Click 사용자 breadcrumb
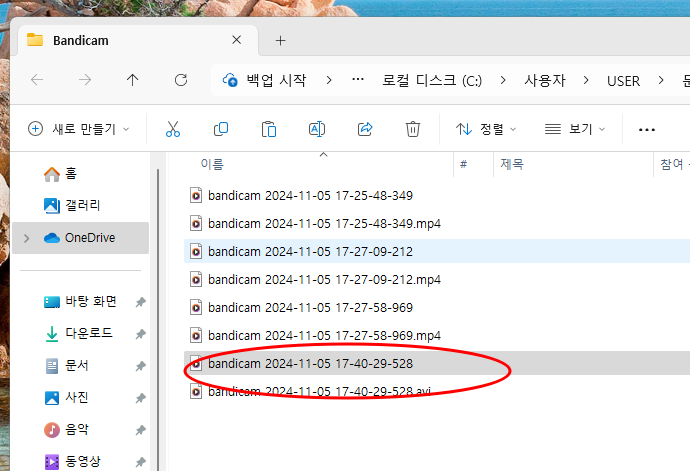Image resolution: width=690 pixels, height=471 pixels. tap(544, 80)
